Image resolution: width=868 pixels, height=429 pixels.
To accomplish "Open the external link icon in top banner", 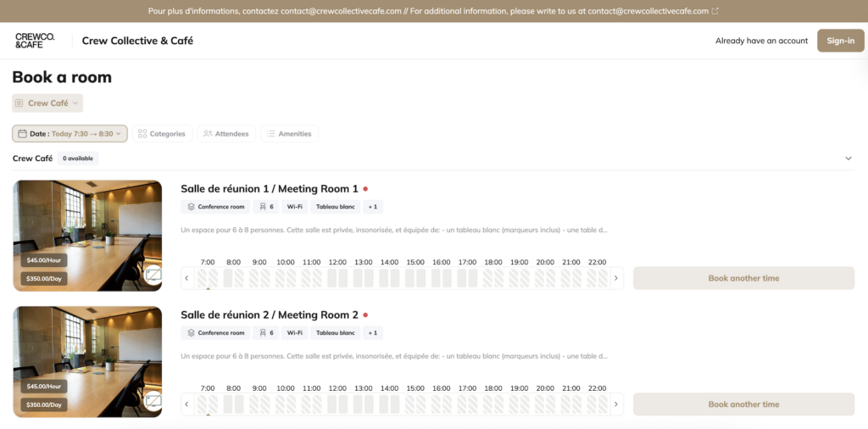I will click(x=715, y=11).
